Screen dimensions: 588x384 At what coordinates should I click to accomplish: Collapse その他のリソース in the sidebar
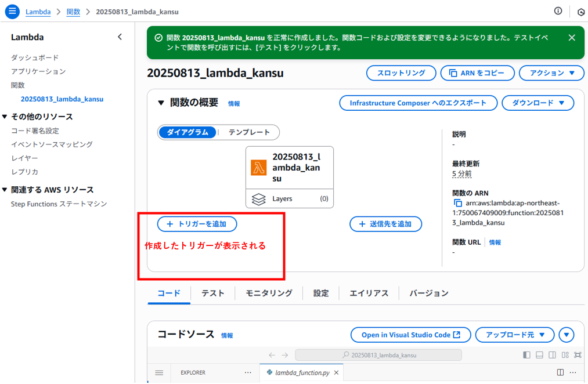pos(5,117)
